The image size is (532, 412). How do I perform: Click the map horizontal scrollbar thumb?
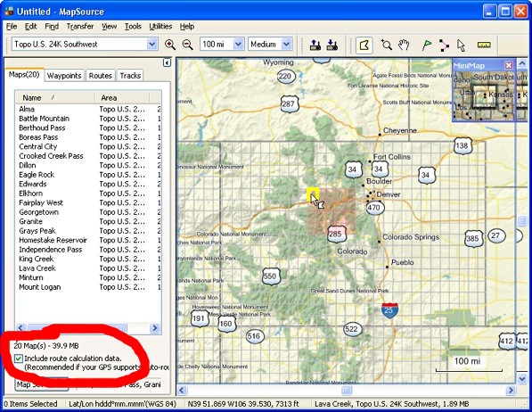(347, 390)
